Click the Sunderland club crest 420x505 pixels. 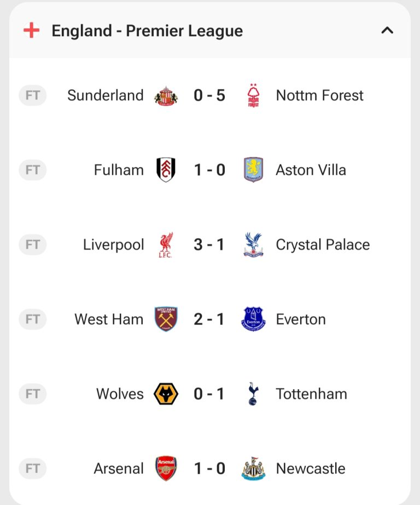click(x=166, y=96)
